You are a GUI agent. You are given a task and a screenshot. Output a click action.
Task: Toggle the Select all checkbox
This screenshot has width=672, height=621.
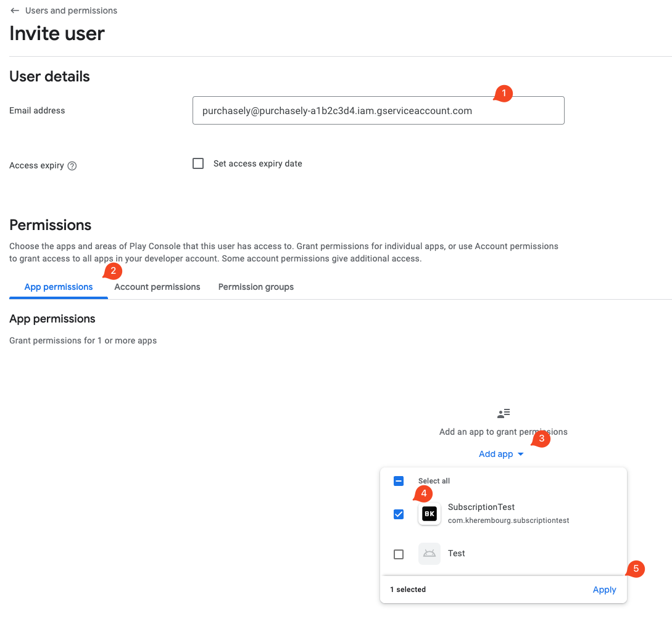point(399,481)
